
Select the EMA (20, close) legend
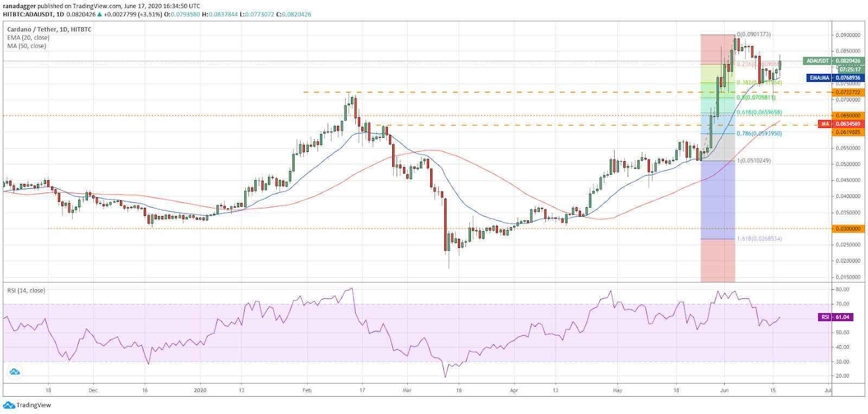(28, 37)
